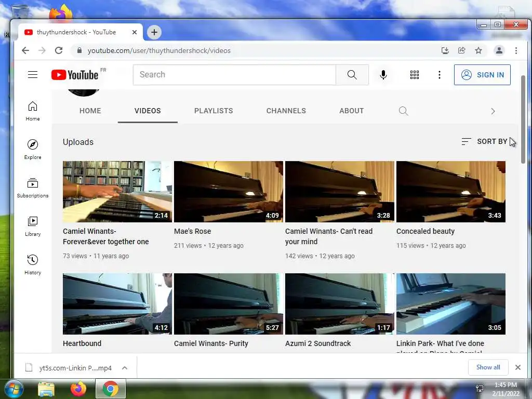Search within the channel using magnifier icon
The image size is (532, 399).
403,111
